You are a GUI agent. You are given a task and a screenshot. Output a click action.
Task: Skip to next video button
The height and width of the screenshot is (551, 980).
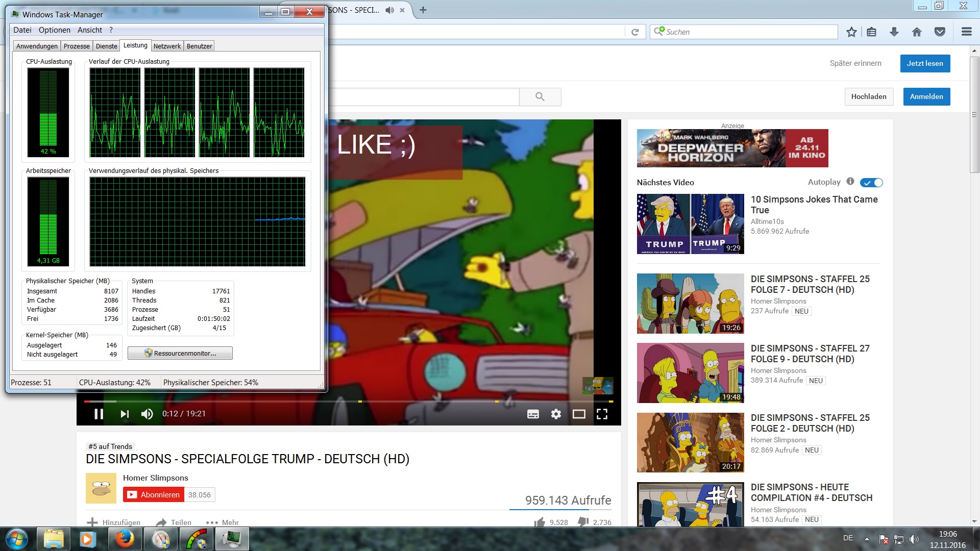tap(125, 414)
